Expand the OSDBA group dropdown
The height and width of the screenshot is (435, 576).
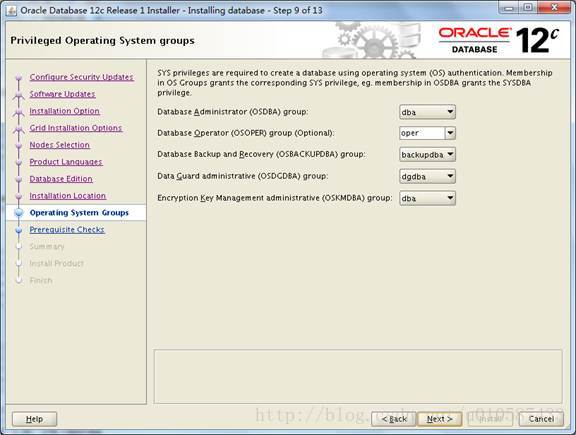(x=427, y=112)
